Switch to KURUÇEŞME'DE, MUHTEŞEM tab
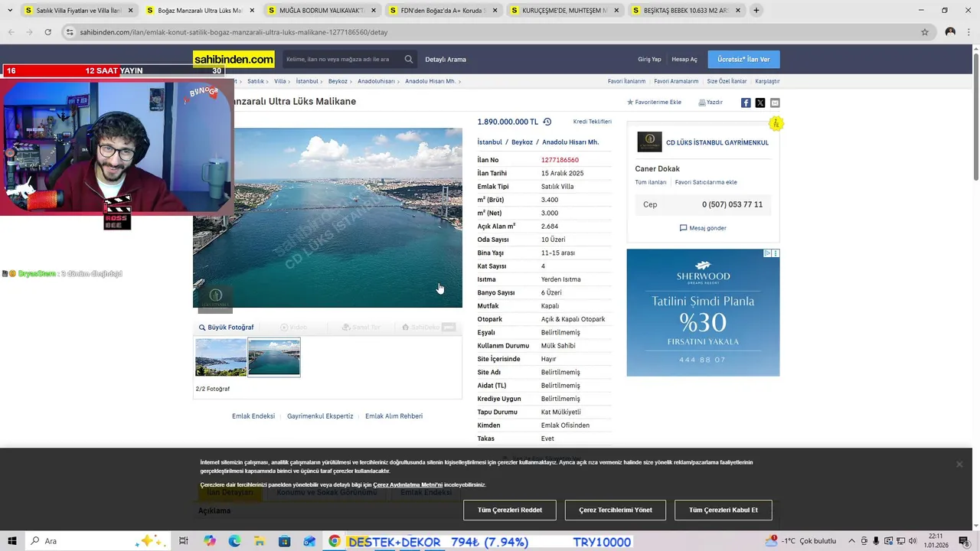 564,11
